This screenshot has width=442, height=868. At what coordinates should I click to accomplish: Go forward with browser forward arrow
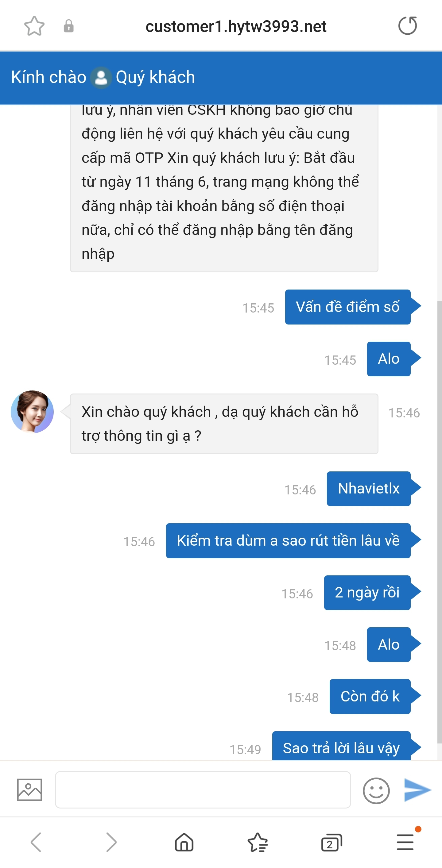tap(111, 842)
